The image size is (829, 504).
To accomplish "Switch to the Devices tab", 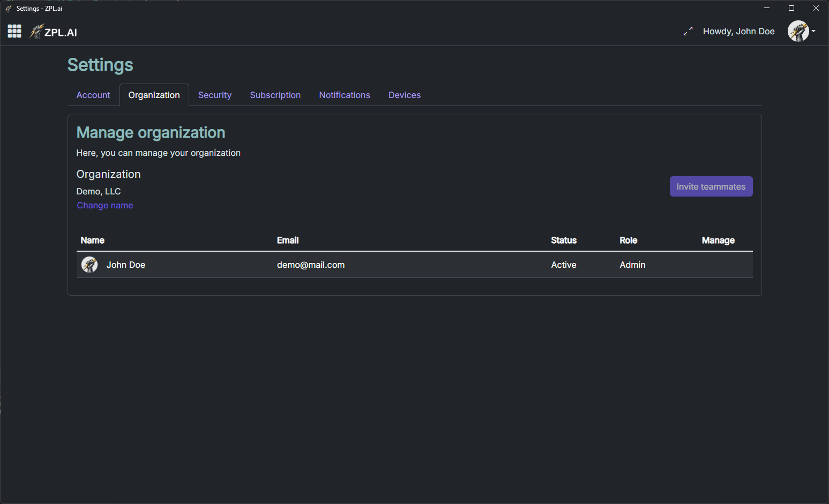I will [405, 95].
